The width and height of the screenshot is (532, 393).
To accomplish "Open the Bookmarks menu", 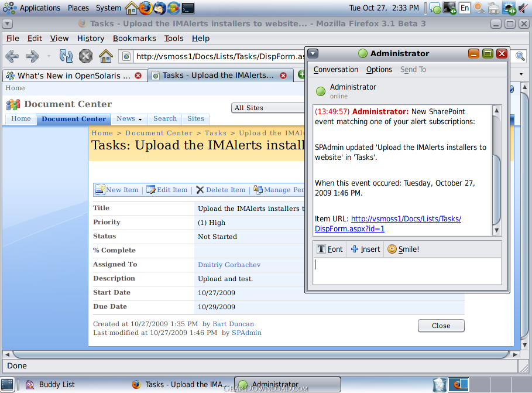I will pos(135,39).
